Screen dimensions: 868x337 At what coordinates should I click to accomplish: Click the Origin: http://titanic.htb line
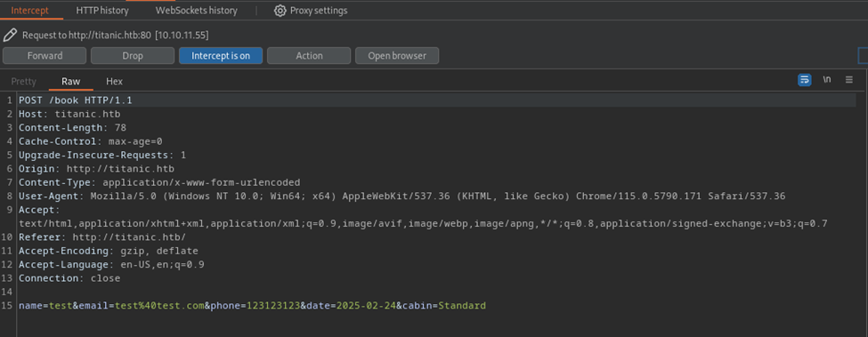[x=96, y=169]
